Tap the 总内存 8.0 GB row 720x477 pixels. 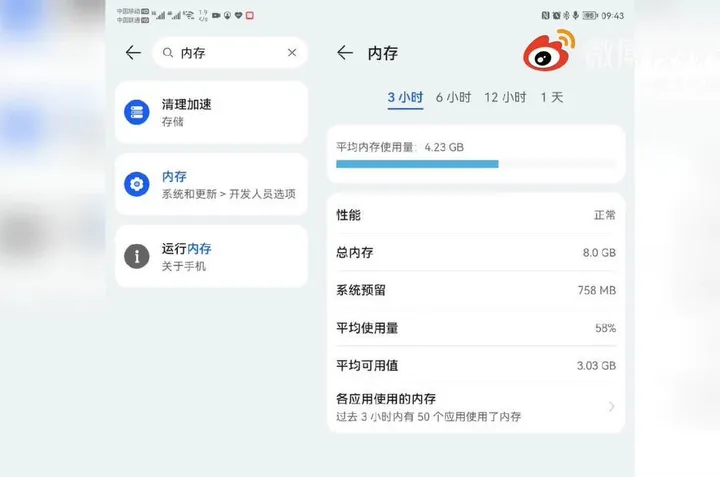point(475,253)
